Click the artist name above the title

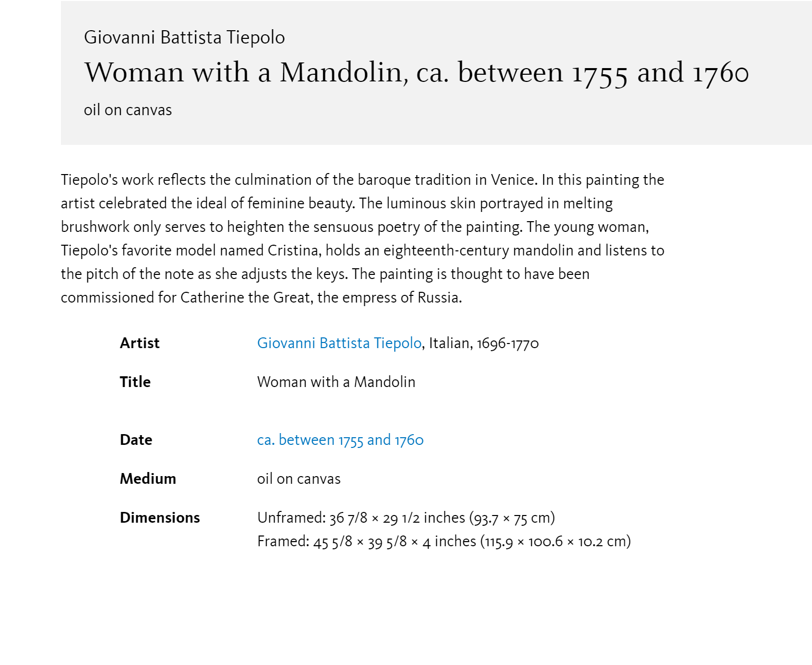[x=184, y=37]
